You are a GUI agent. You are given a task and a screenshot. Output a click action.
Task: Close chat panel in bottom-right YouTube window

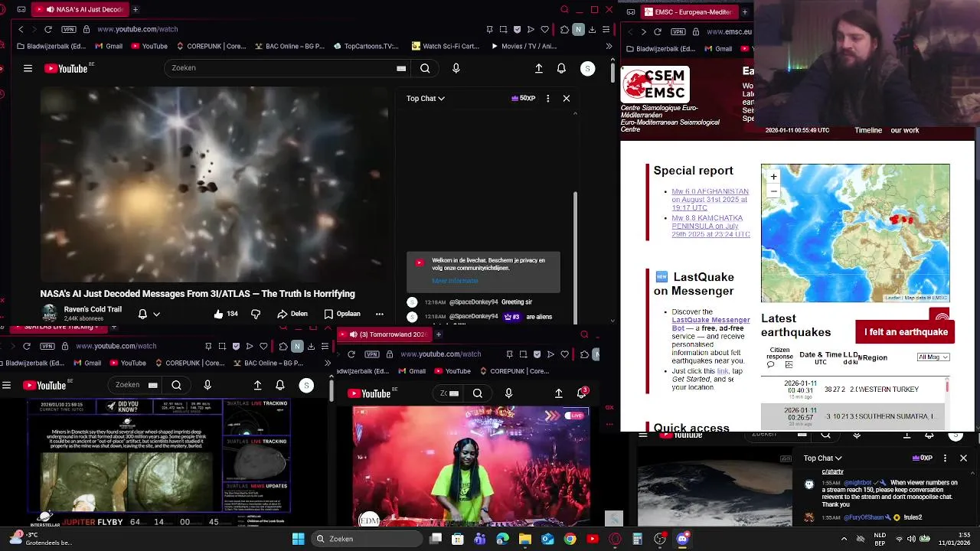tap(963, 458)
